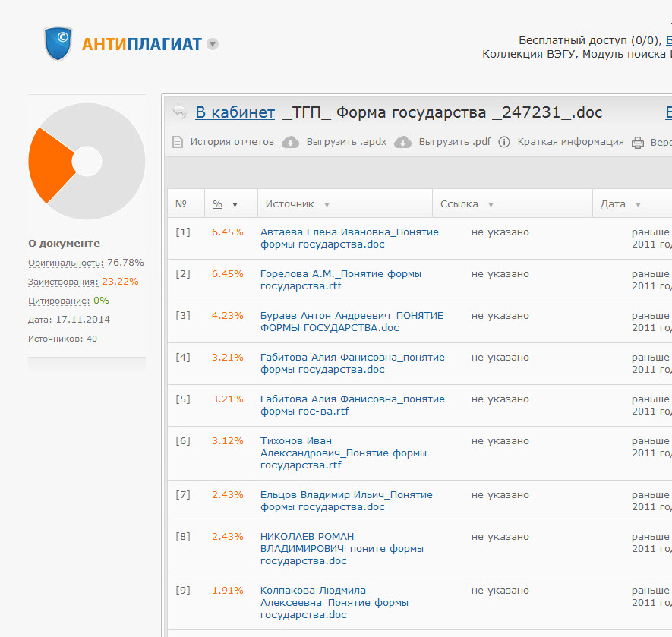Click the document title Форма государства _247231_.doc

click(x=469, y=112)
